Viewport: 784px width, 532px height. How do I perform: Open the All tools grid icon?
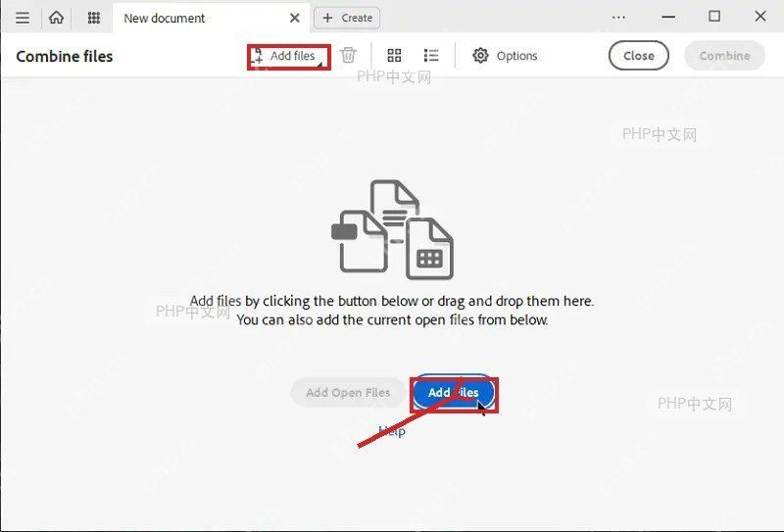pyautogui.click(x=93, y=18)
